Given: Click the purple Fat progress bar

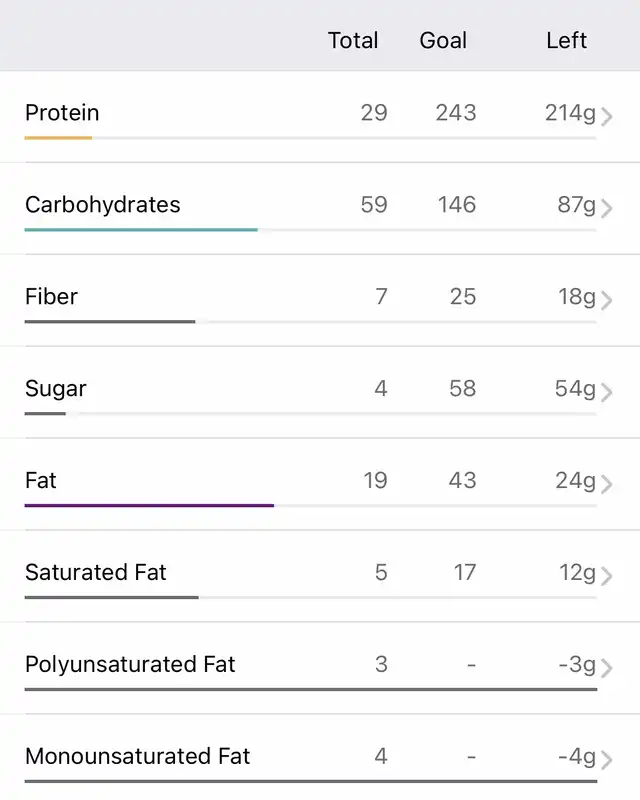Looking at the screenshot, I should 149,506.
